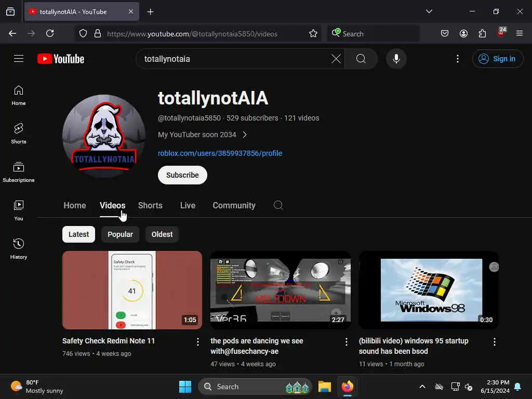The width and height of the screenshot is (532, 399).
Task: Click the YouTube logo
Action: click(x=61, y=59)
